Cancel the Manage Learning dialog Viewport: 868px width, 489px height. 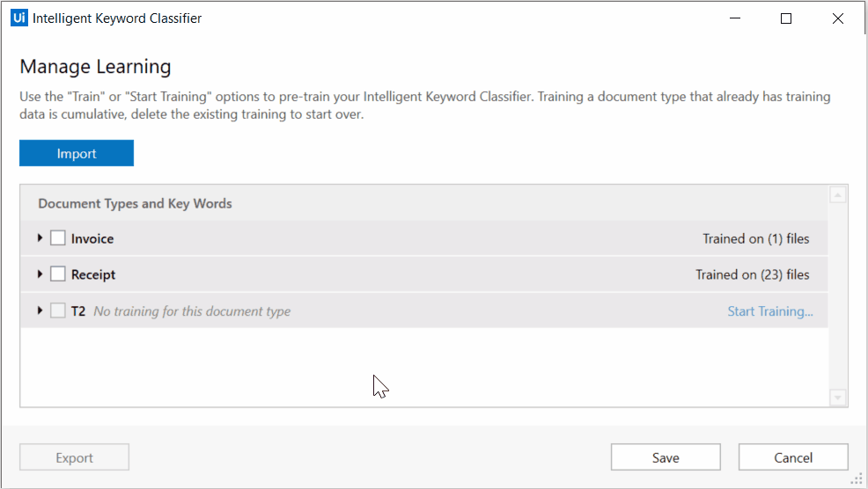(x=792, y=457)
